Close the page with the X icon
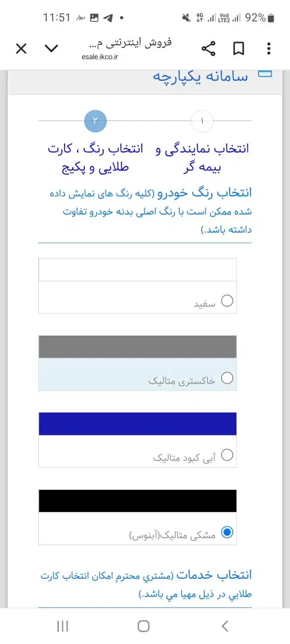The height and width of the screenshot is (644, 290). pyautogui.click(x=21, y=49)
